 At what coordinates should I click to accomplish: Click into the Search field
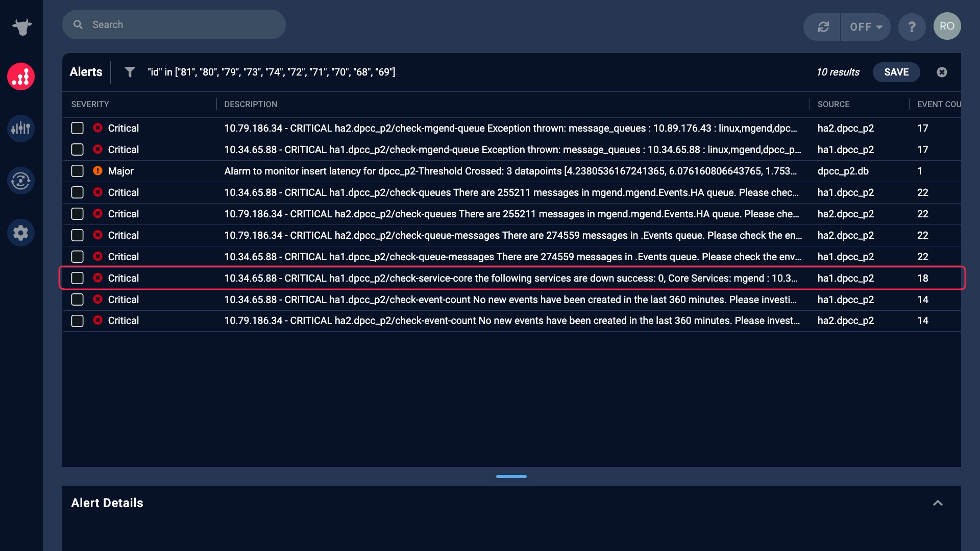pyautogui.click(x=174, y=24)
